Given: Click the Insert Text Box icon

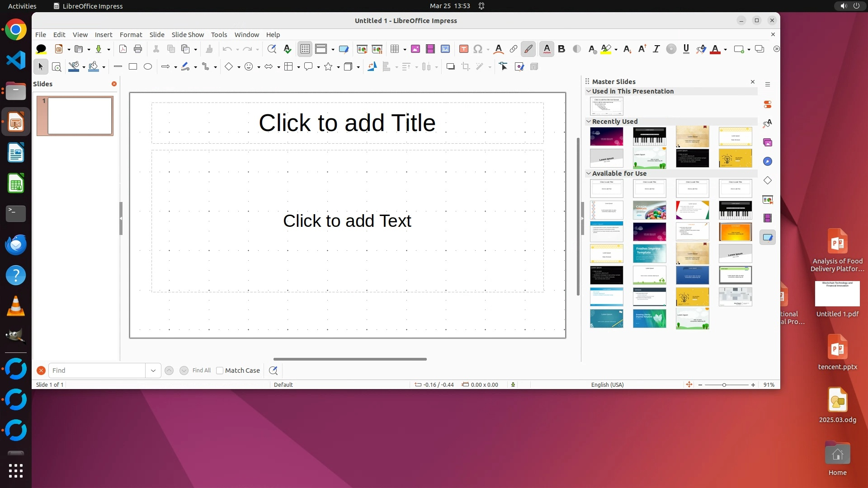Looking at the screenshot, I should [x=463, y=49].
